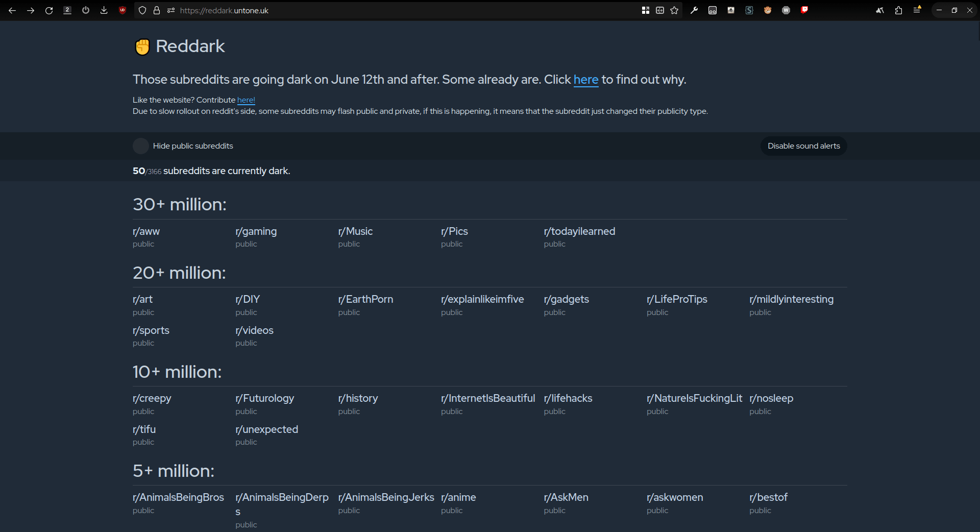
Task: Click the S bracket extension icon
Action: pos(749,10)
